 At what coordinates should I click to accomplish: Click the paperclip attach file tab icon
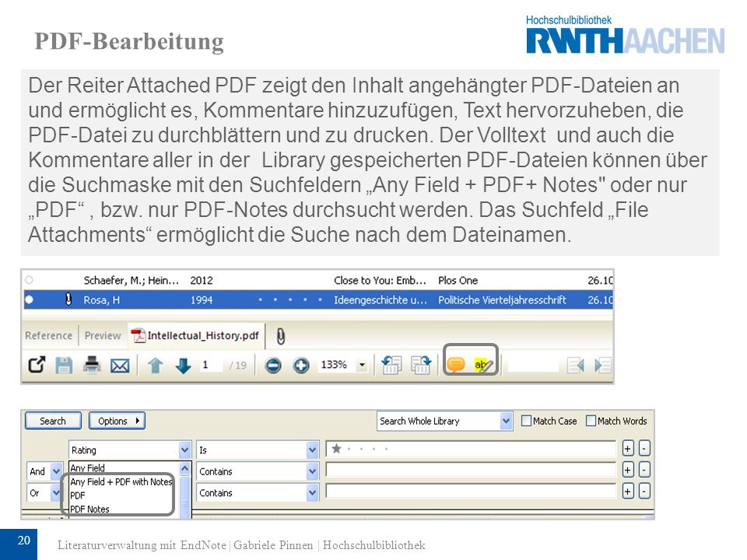[x=281, y=336]
